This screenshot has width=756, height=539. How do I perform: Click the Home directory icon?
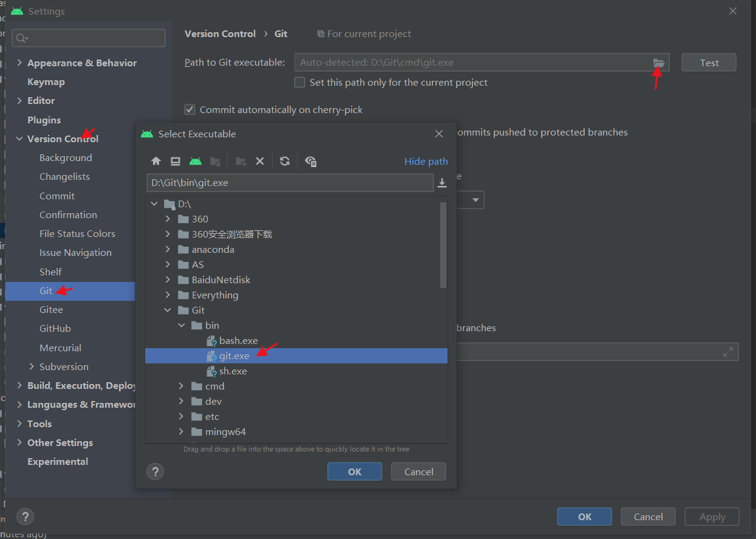pyautogui.click(x=156, y=161)
